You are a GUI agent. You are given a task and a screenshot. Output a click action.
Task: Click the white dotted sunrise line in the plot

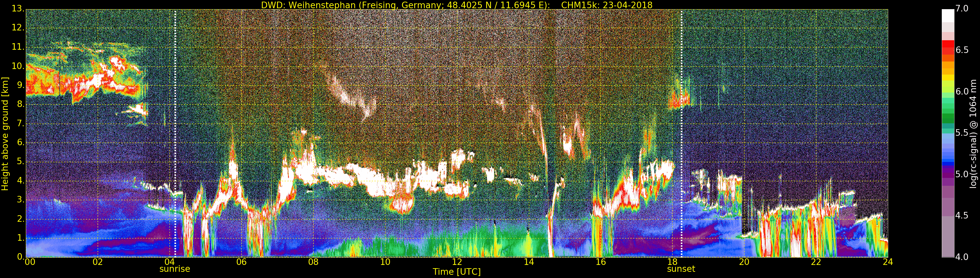(175, 133)
